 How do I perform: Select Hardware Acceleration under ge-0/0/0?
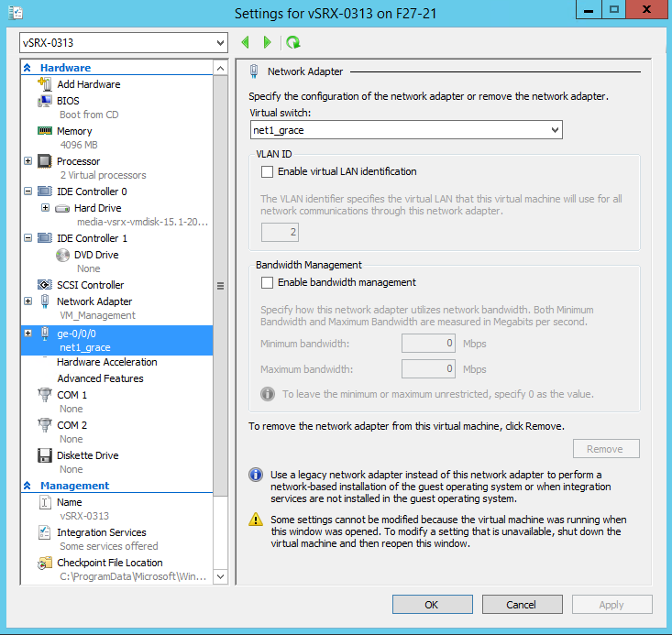click(106, 362)
